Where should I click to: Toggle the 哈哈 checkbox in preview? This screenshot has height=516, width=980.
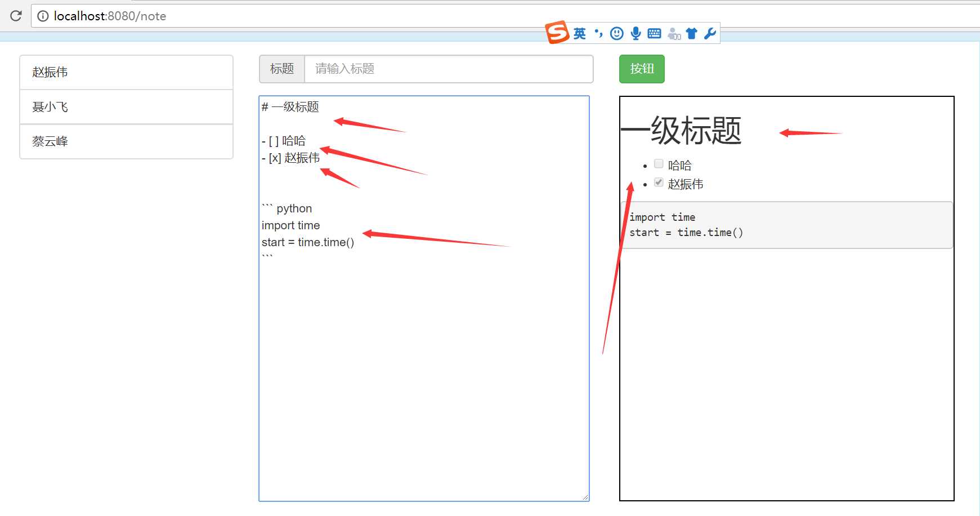coord(659,164)
